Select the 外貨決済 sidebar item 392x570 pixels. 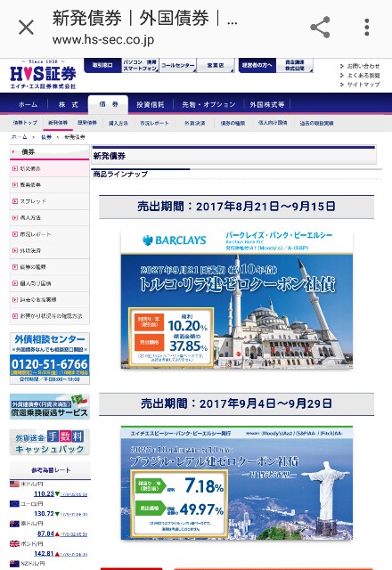[x=50, y=250]
